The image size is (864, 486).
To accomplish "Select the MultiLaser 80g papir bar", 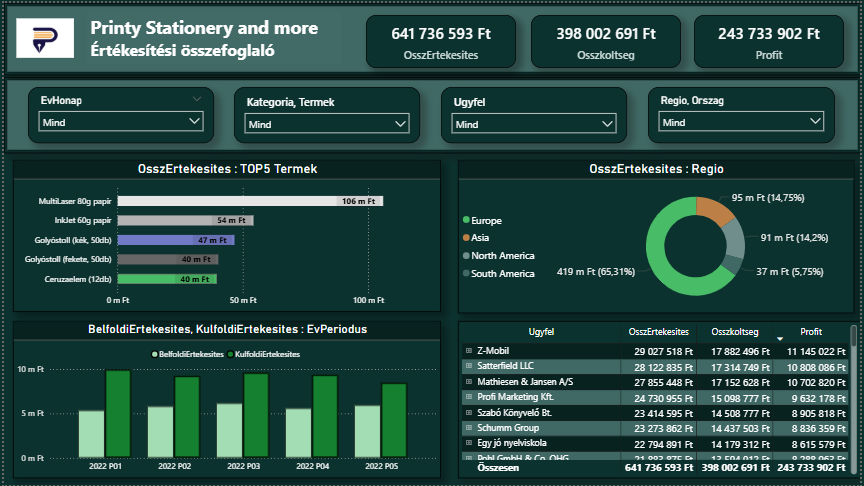I will pyautogui.click(x=250, y=201).
